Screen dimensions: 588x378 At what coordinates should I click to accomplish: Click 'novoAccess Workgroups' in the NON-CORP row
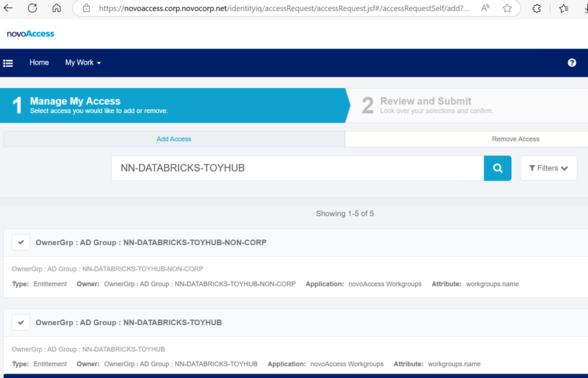[385, 284]
